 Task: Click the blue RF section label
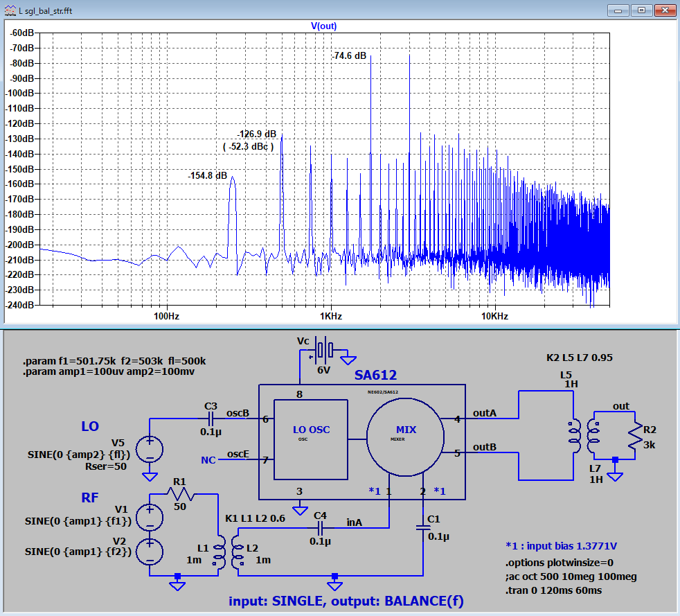90,498
